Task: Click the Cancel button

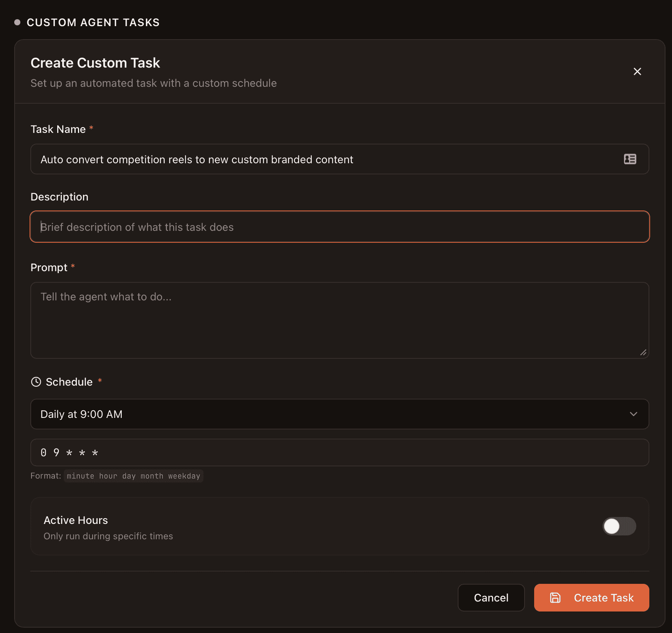Action: click(x=491, y=598)
